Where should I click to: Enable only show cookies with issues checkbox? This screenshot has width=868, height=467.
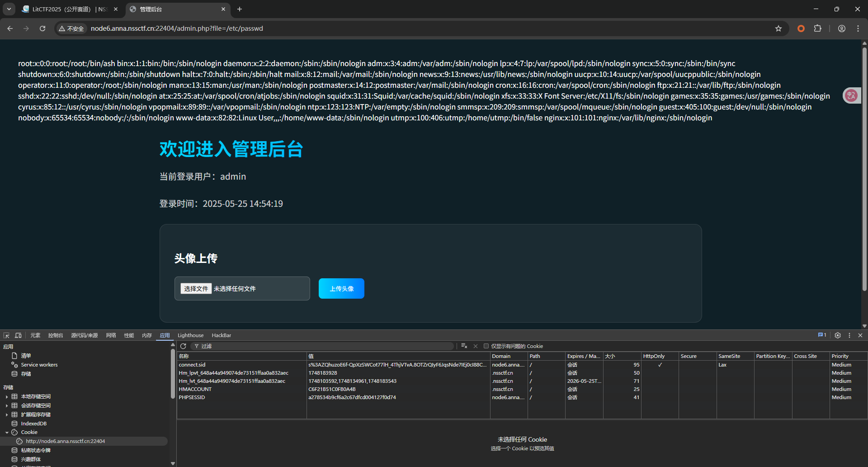point(486,346)
